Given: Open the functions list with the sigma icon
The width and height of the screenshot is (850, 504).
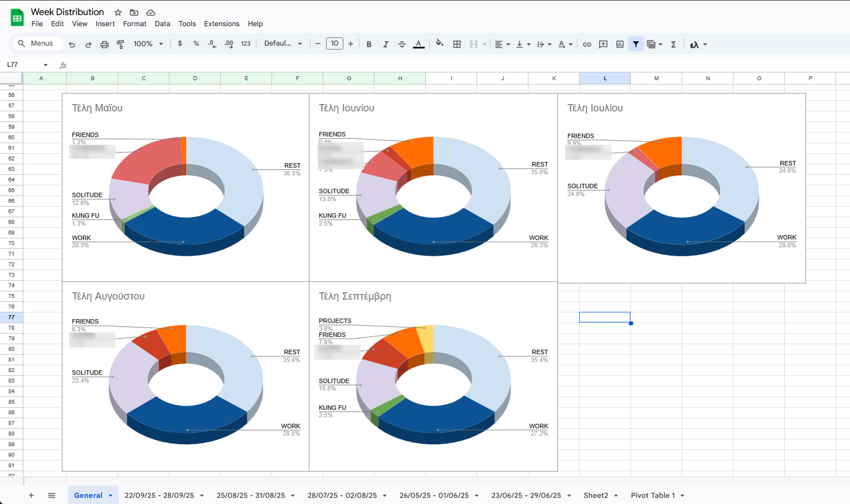Looking at the screenshot, I should click(673, 43).
